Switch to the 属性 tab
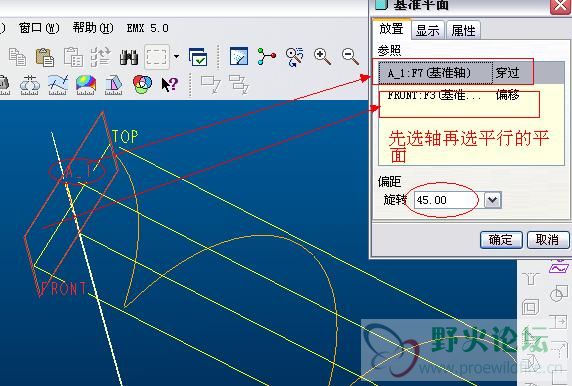572x386 pixels. 463,30
